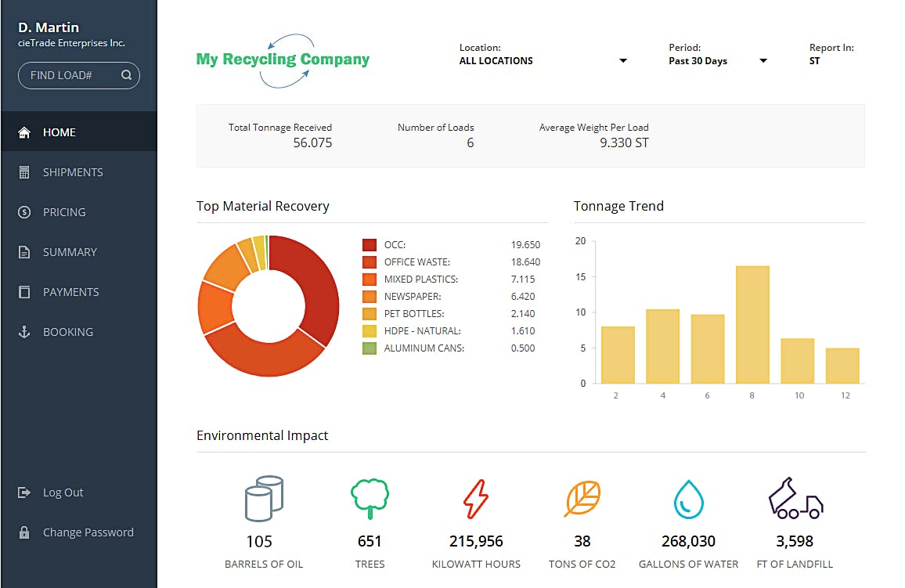Image resolution: width=905 pixels, height=588 pixels.
Task: Click the green tree icon
Action: [370, 498]
